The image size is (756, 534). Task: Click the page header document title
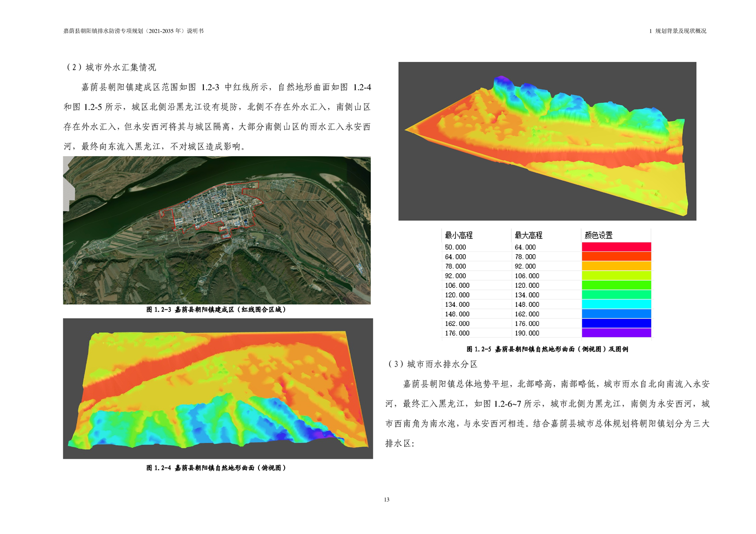[133, 31]
